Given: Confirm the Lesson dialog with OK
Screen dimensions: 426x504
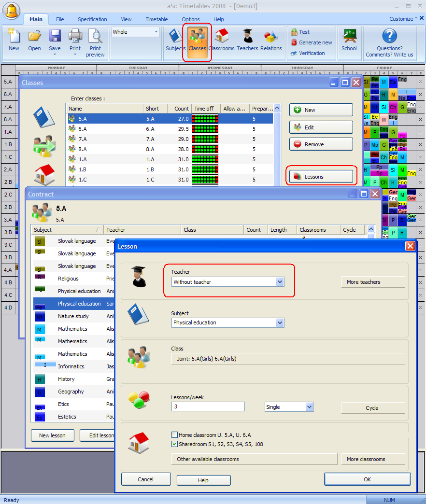Looking at the screenshot, I should pos(367,479).
